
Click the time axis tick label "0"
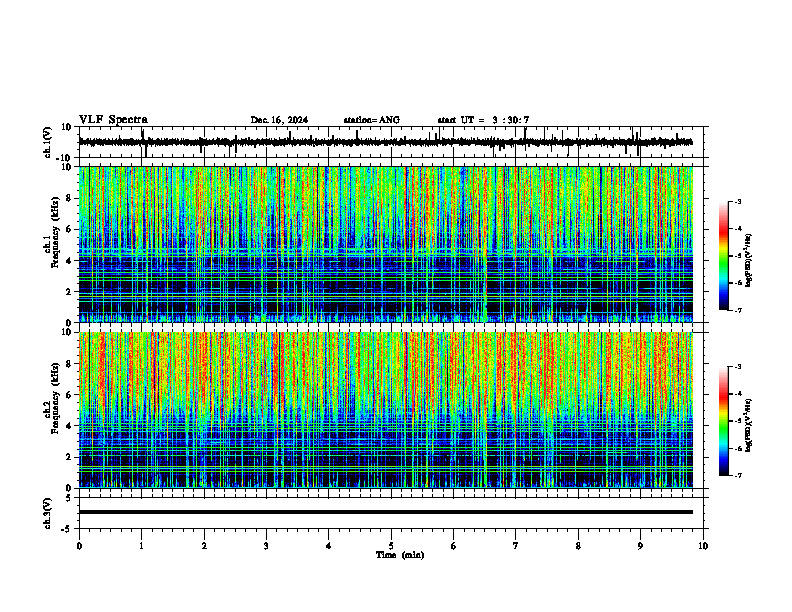[x=79, y=546]
